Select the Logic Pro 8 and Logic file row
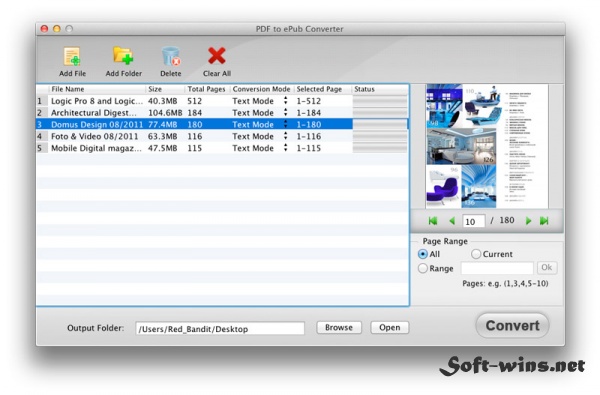 pos(222,101)
